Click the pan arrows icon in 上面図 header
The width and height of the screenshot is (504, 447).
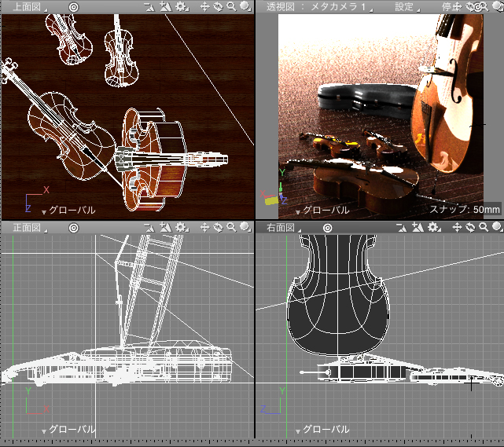(x=204, y=6)
